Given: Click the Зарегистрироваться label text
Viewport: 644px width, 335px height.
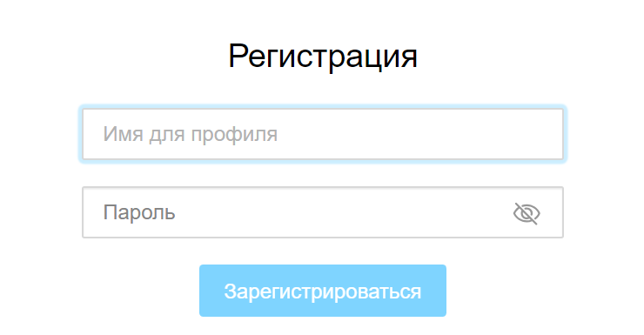Looking at the screenshot, I should pyautogui.click(x=323, y=291).
